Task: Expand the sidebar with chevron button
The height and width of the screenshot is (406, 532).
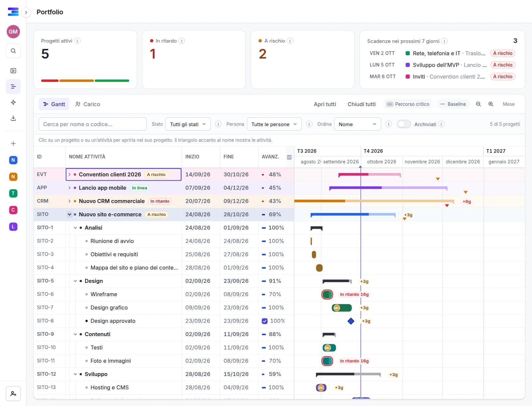Action: point(26,13)
